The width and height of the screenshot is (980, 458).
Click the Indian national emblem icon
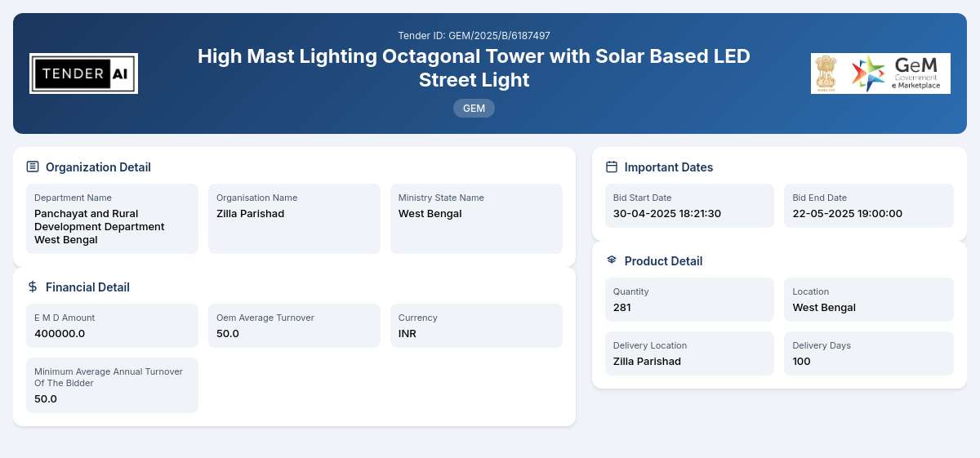826,73
